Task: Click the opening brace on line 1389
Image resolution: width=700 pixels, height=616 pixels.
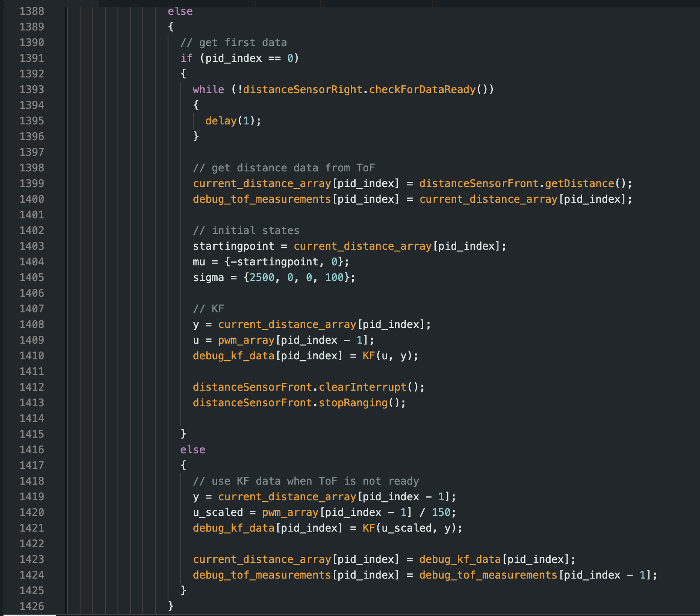Action: tap(171, 27)
